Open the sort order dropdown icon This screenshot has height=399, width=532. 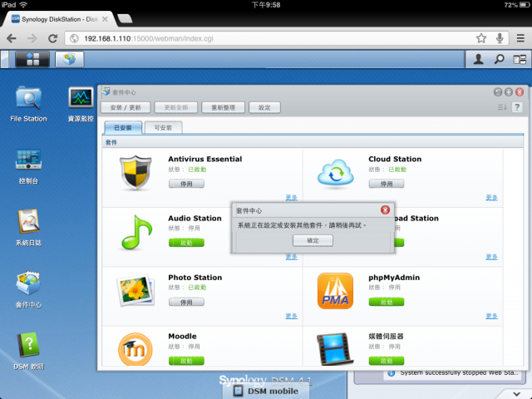[x=502, y=107]
